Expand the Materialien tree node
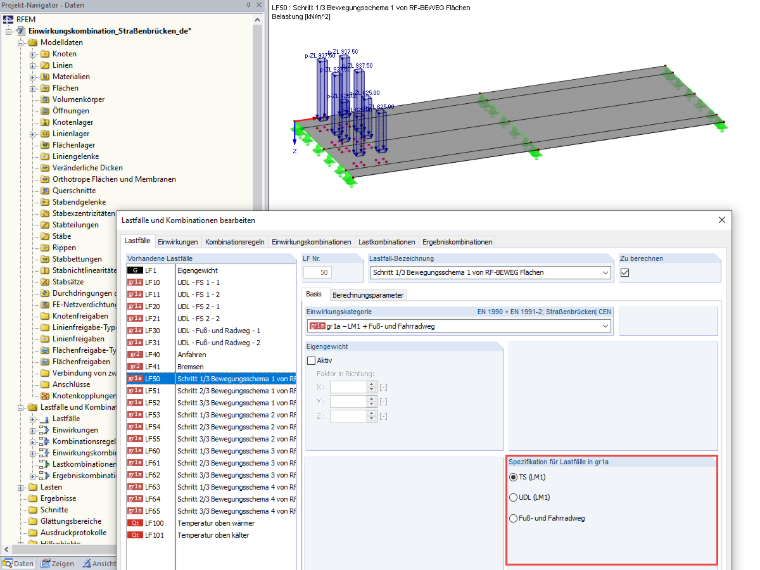 click(32, 77)
